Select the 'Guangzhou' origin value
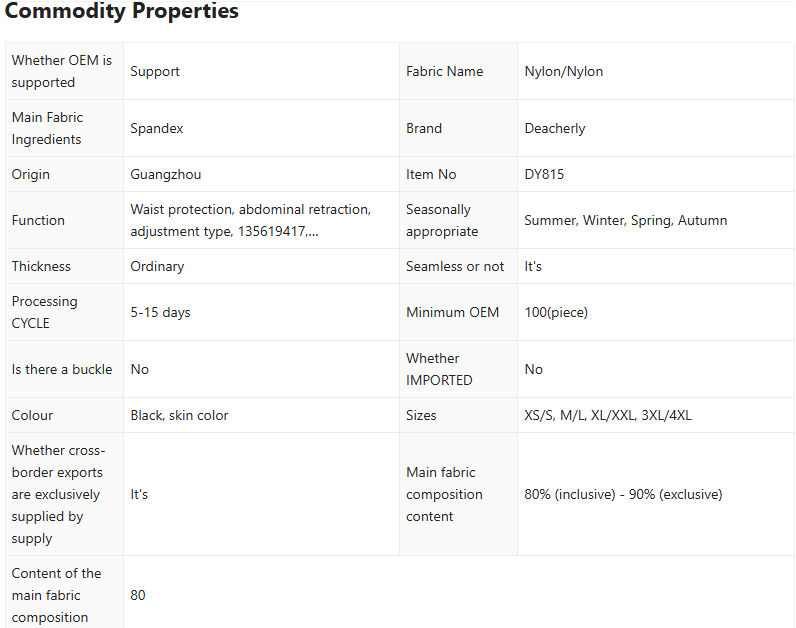Screen dimensions: 796x628 tap(166, 174)
